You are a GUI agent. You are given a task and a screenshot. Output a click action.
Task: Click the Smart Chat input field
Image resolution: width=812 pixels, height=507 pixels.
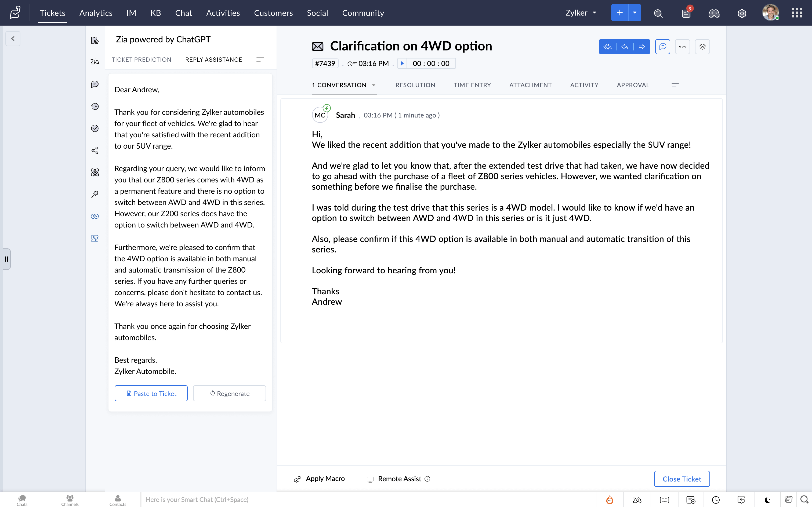click(x=336, y=499)
